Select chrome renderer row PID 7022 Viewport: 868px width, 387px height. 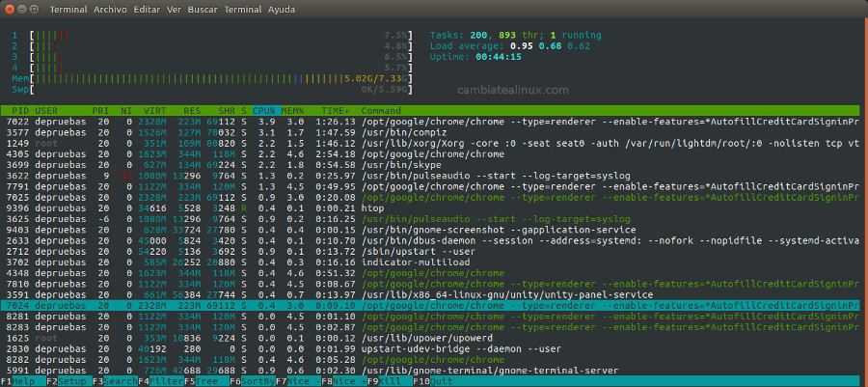pos(429,122)
